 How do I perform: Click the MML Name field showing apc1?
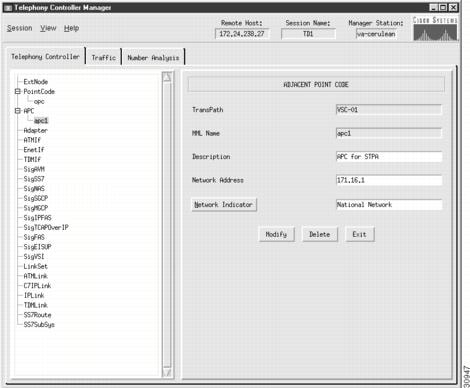click(389, 133)
